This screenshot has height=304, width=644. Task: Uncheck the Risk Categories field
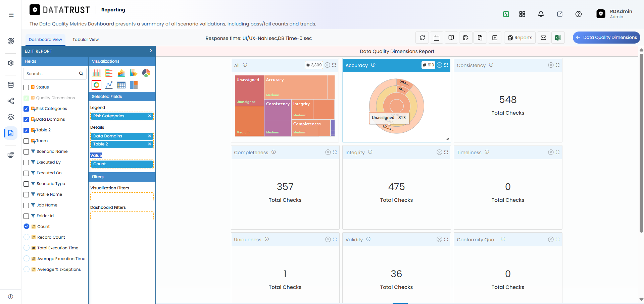(26, 109)
